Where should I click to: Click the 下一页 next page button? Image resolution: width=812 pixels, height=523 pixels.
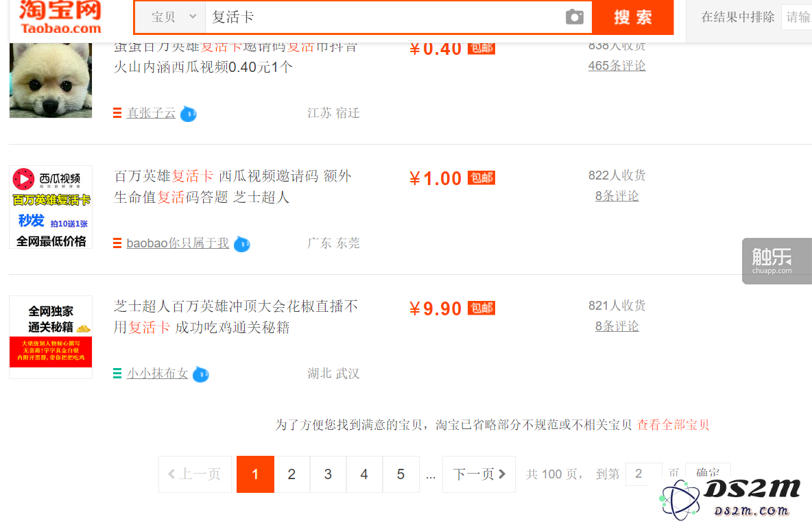pyautogui.click(x=479, y=474)
